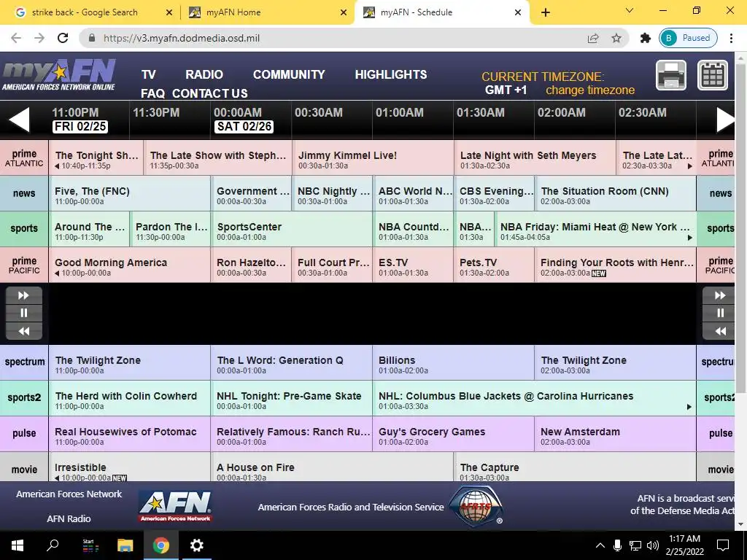Open the HIGHLIGHTS menu
The image size is (747, 560).
pos(391,75)
